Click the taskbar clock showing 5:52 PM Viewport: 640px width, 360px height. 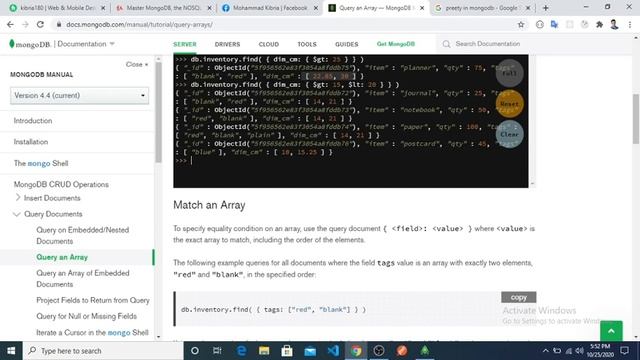coord(600,351)
